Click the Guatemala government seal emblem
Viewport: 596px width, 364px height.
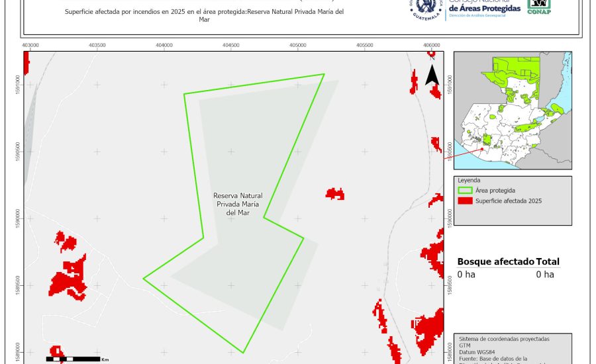coord(425,8)
